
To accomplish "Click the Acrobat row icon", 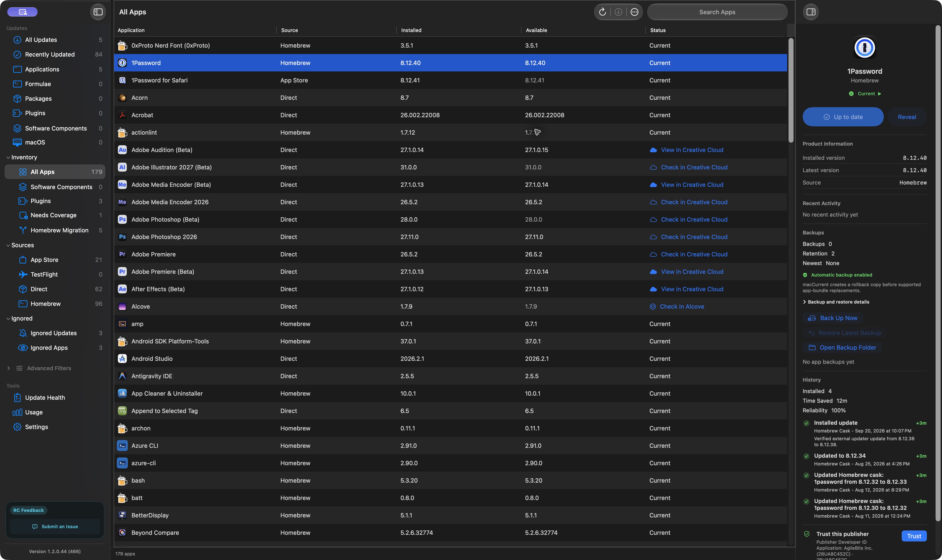I will point(122,115).
